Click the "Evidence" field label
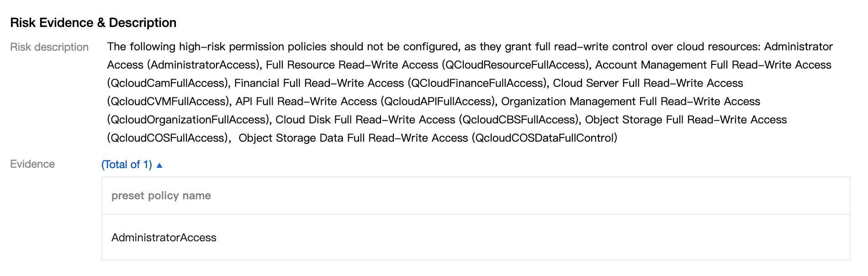Screen dimensions: 868x276 coord(32,164)
